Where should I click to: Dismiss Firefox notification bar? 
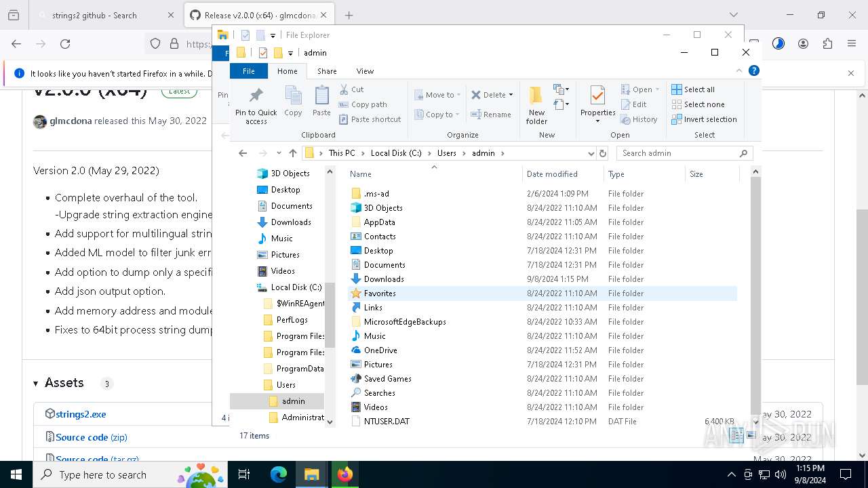coord(851,73)
